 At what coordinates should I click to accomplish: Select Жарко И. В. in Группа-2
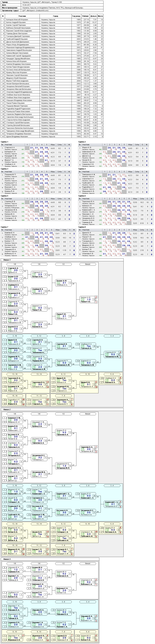click(87, 148)
